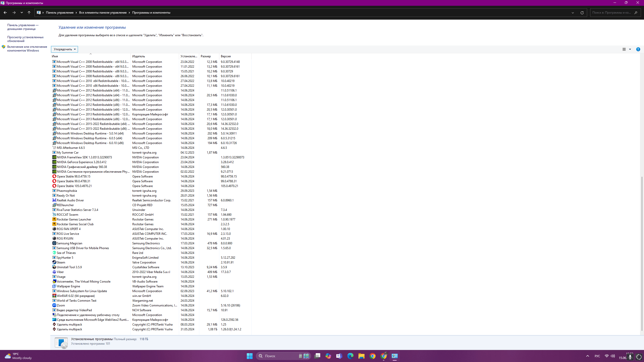Click the help question mark icon

[x=638, y=49]
